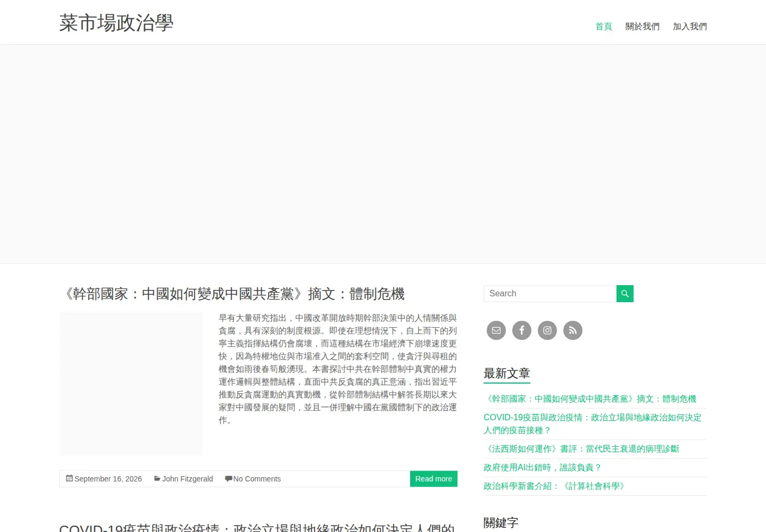Click the 關鍵字 sidebar heading
The width and height of the screenshot is (766, 532).
pyautogui.click(x=501, y=523)
